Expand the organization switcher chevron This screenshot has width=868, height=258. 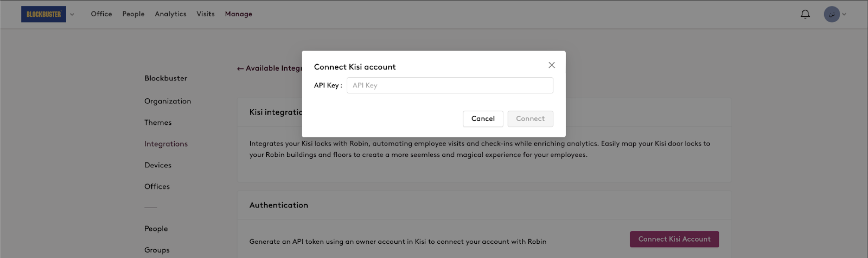pyautogui.click(x=72, y=14)
